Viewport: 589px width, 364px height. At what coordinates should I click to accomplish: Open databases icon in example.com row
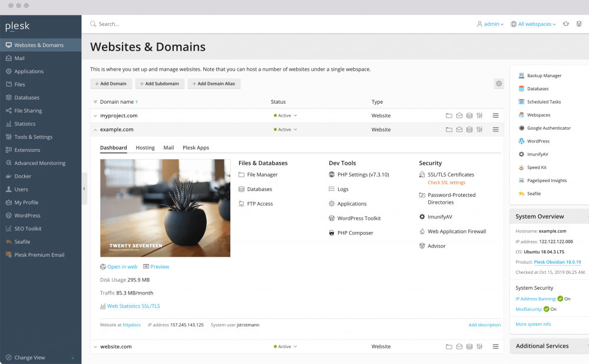tap(469, 130)
